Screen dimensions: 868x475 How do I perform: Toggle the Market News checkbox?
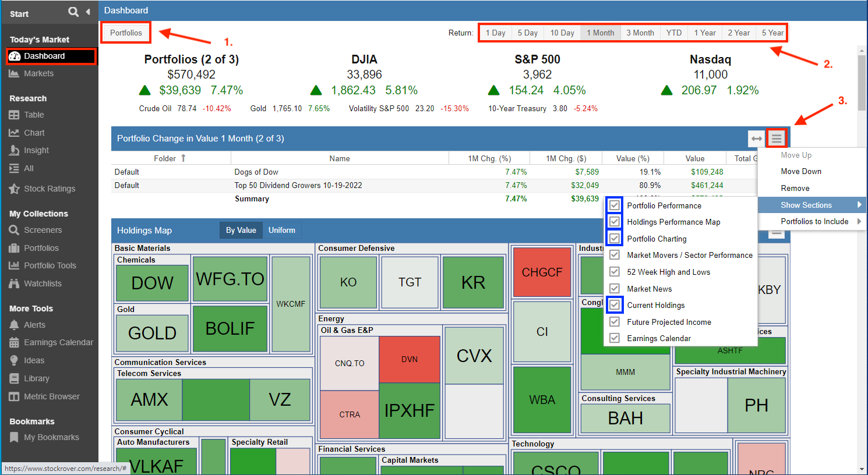pyautogui.click(x=614, y=288)
